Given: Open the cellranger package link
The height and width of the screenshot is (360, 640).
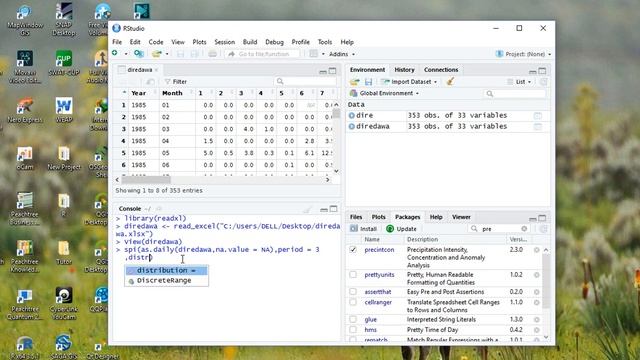Looking at the screenshot, I should 378,302.
